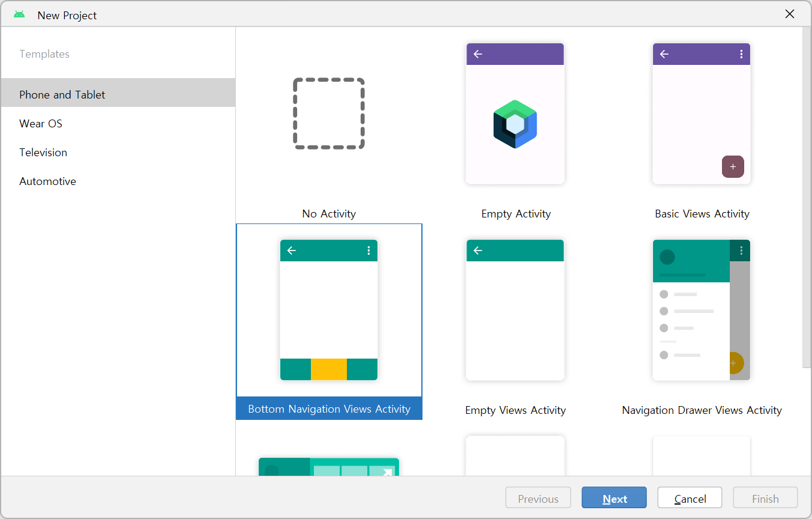The image size is (812, 519).
Task: Click the "No Activity" label
Action: point(329,214)
